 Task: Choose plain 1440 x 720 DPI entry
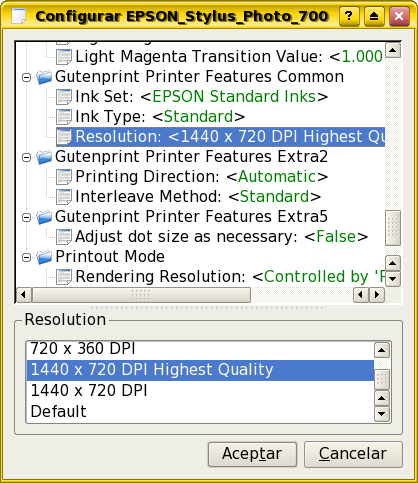[200, 391]
